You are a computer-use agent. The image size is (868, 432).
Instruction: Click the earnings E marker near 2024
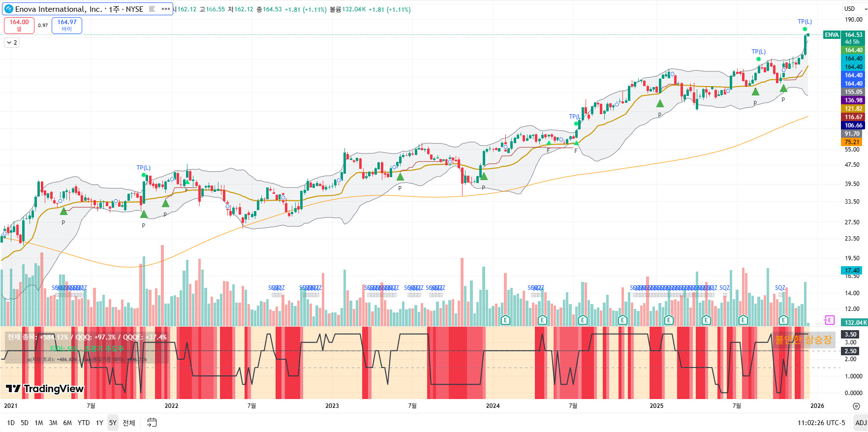click(x=505, y=320)
